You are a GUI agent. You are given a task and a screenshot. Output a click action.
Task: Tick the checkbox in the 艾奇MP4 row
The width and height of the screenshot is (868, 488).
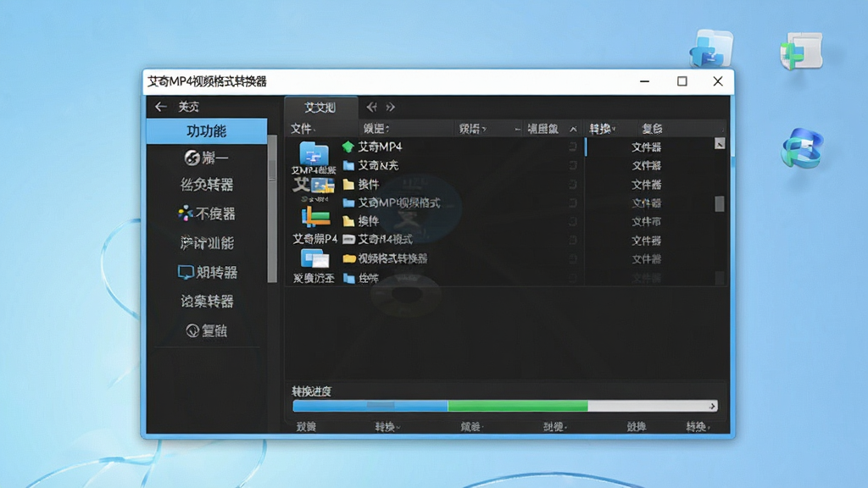click(x=573, y=147)
